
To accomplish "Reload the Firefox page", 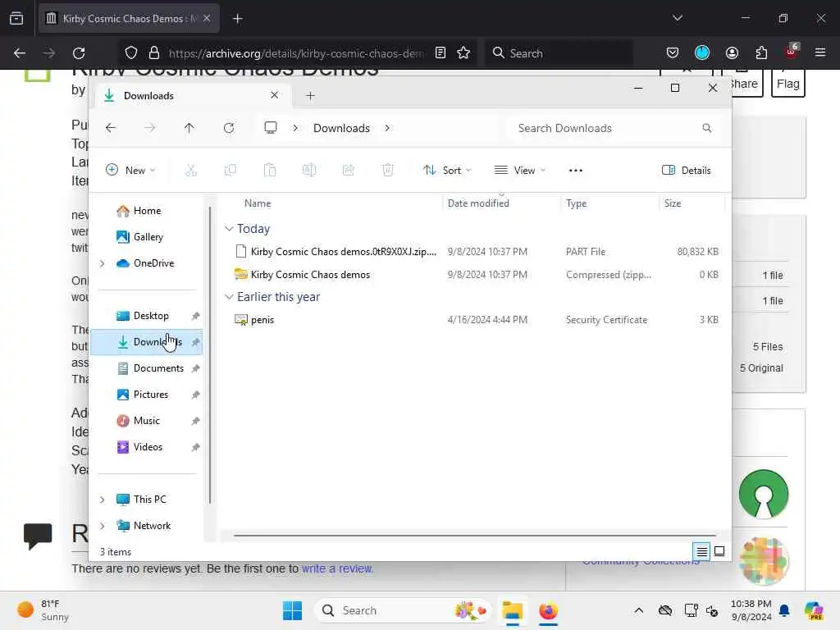I will [79, 53].
